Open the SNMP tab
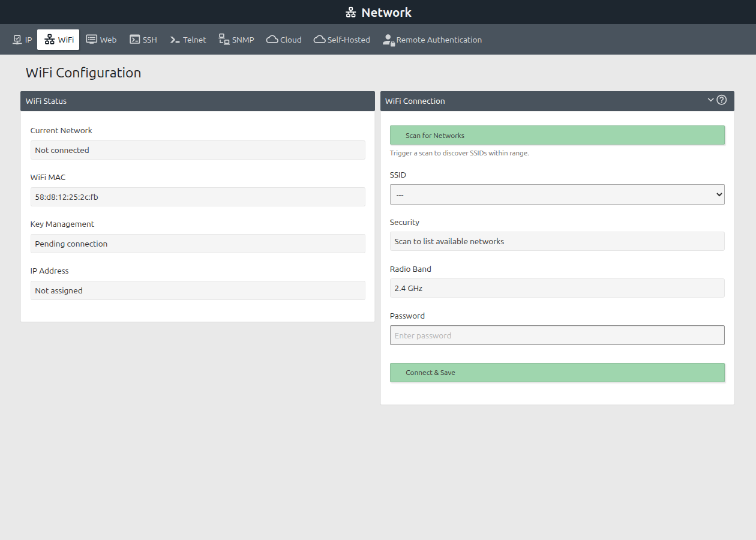Image resolution: width=756 pixels, height=540 pixels. tap(236, 40)
